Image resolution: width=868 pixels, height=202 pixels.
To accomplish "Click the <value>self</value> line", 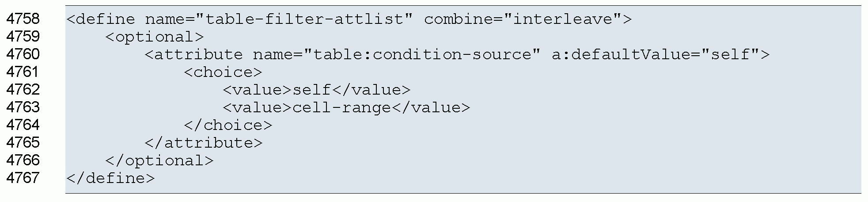I will pos(316,90).
